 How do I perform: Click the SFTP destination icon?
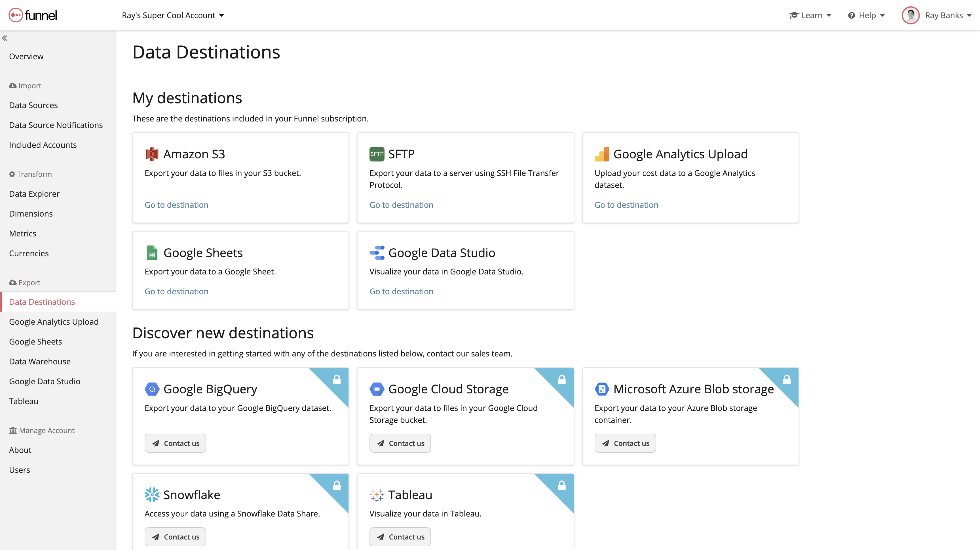(x=376, y=154)
